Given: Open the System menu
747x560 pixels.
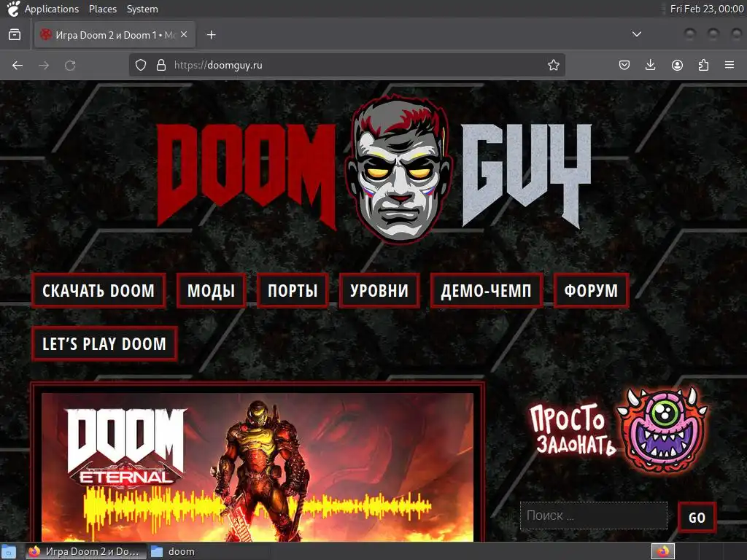Looking at the screenshot, I should point(142,9).
